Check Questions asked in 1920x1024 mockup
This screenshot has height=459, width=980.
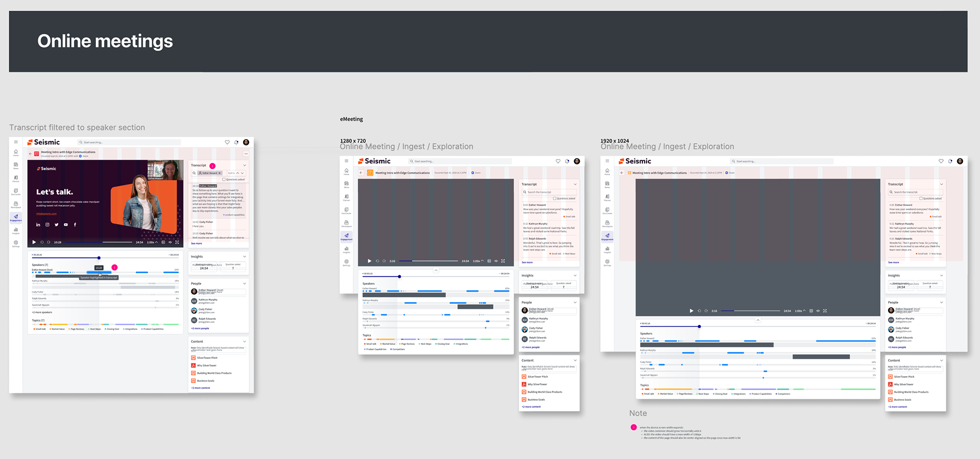(921, 198)
